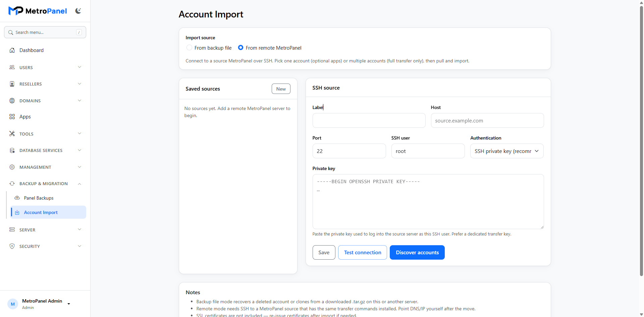
Task: Click the Backup & Migration sync icon
Action: coord(12,183)
